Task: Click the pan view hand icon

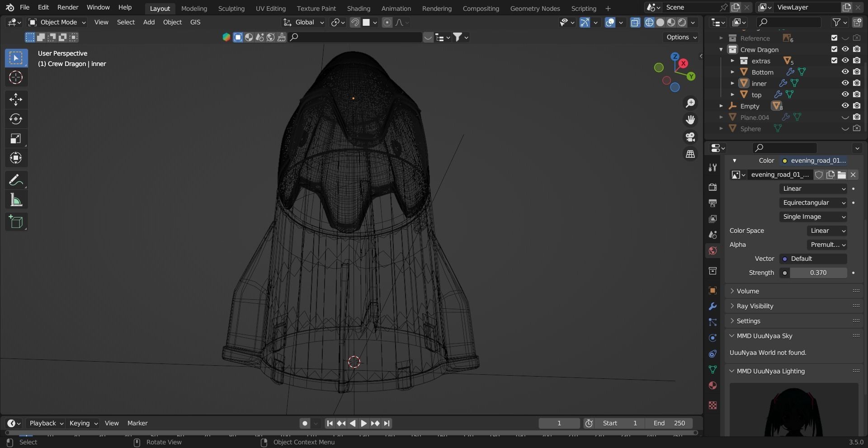Action: click(690, 120)
